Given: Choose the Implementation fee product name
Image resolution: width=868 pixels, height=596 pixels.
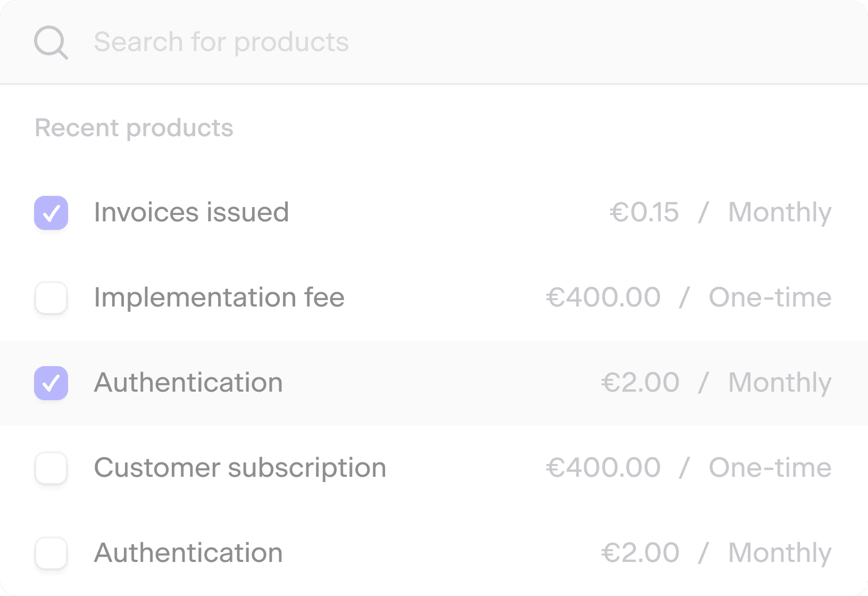Looking at the screenshot, I should (x=219, y=297).
